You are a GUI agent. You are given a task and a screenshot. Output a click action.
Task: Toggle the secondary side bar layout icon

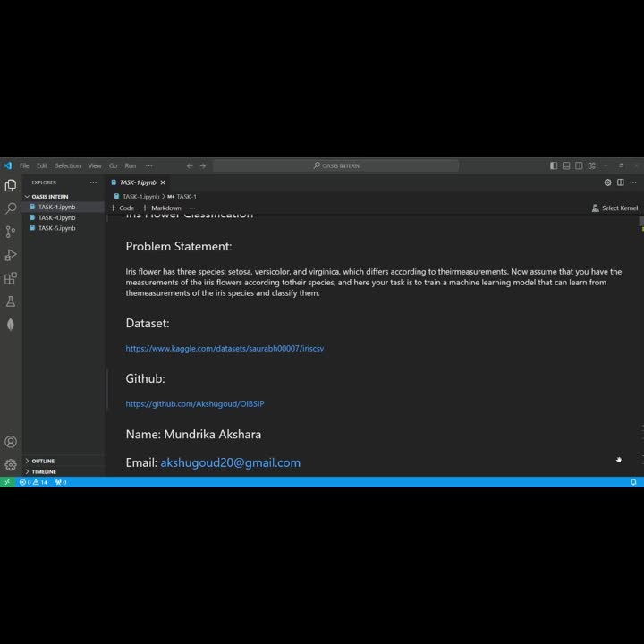[579, 165]
